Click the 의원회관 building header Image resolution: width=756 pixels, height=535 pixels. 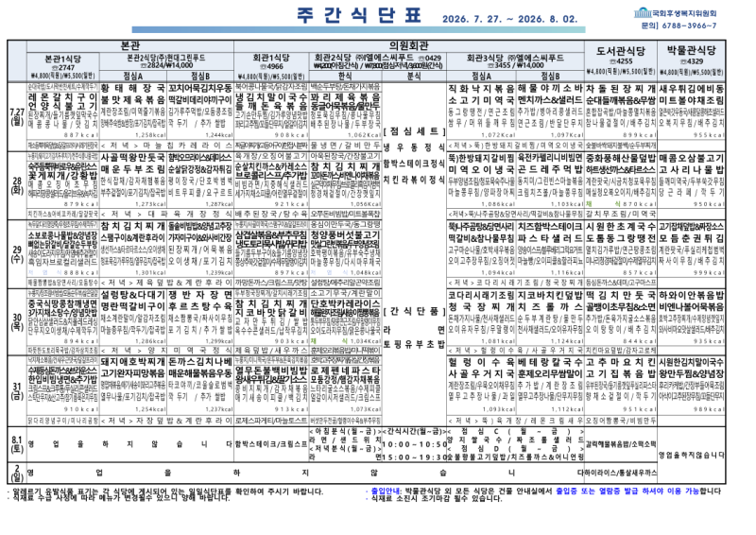409,46
